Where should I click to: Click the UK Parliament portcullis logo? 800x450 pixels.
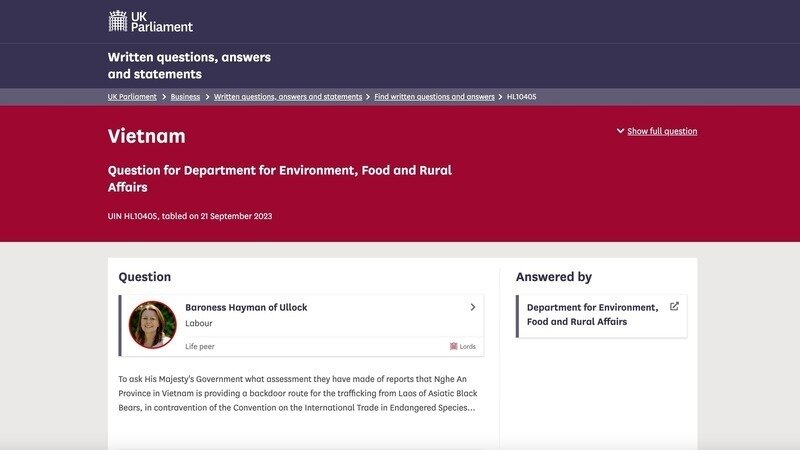pos(118,21)
